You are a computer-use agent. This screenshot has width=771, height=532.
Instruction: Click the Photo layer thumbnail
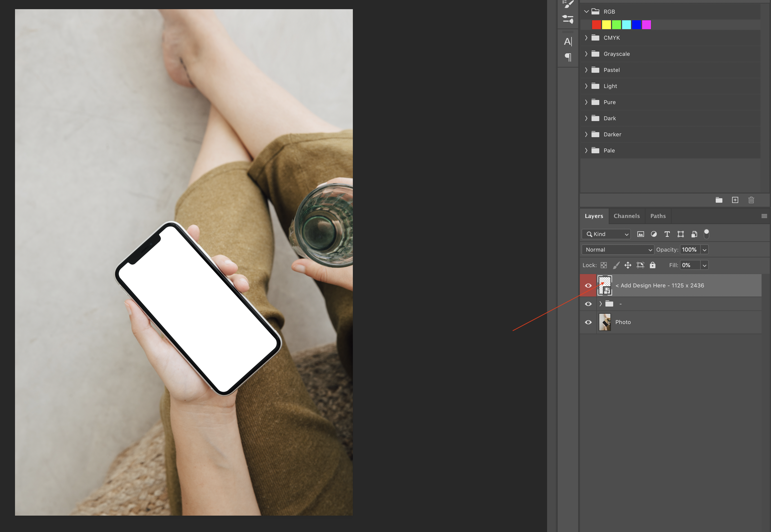tap(605, 322)
